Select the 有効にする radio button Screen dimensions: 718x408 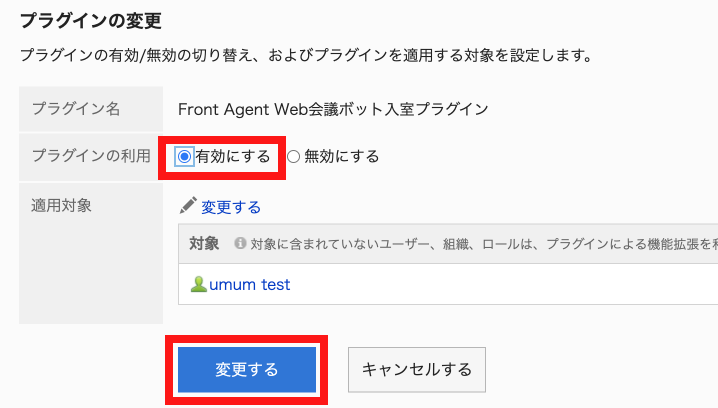(184, 156)
